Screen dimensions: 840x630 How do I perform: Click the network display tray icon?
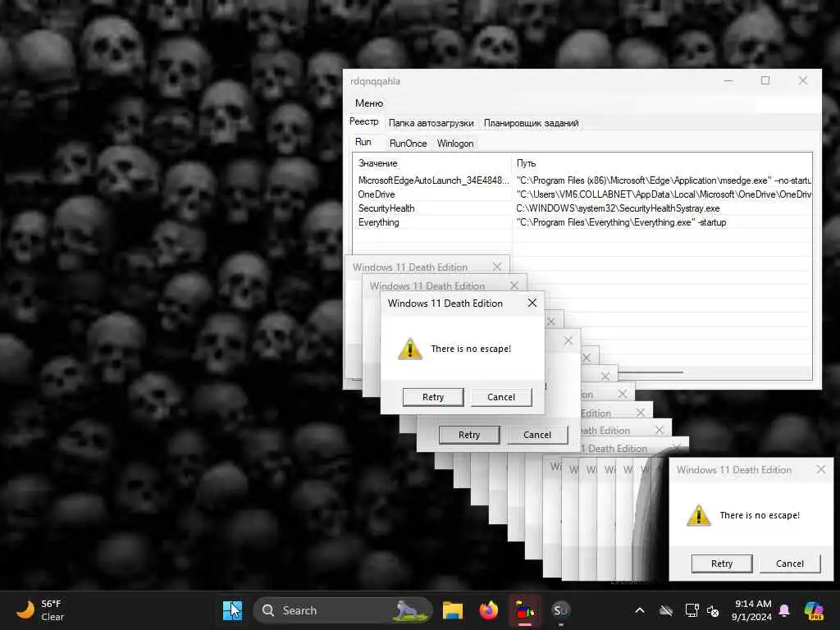(x=692, y=610)
